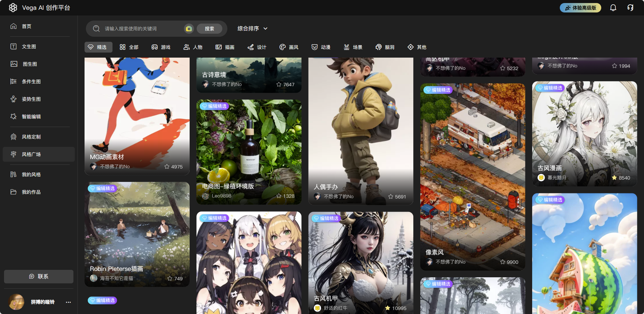644x314 pixels.
Task: Star the 人偶手办 style card
Action: click(391, 196)
